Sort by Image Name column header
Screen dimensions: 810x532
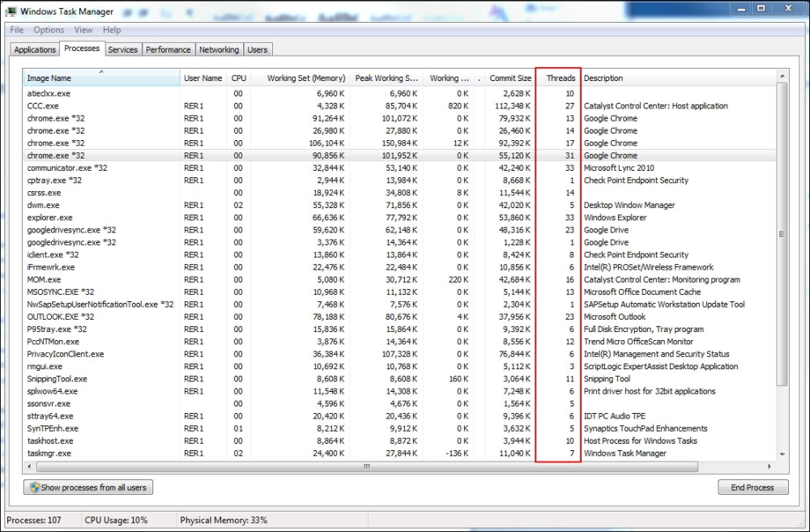point(102,78)
